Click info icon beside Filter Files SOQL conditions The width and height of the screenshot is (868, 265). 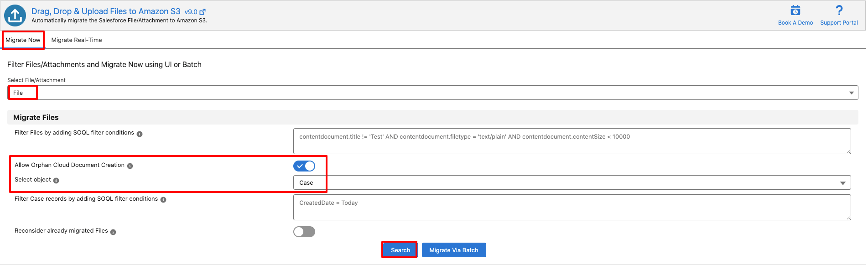(140, 134)
